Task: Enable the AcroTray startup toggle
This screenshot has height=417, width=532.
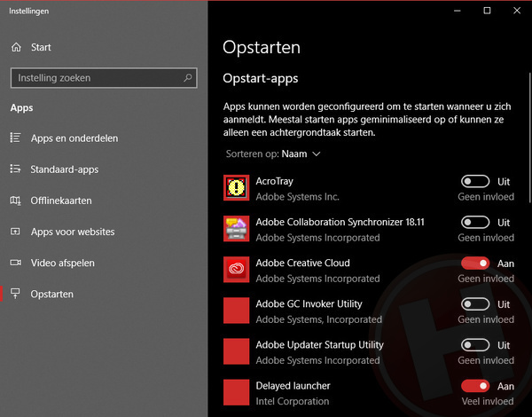Action: coord(475,181)
